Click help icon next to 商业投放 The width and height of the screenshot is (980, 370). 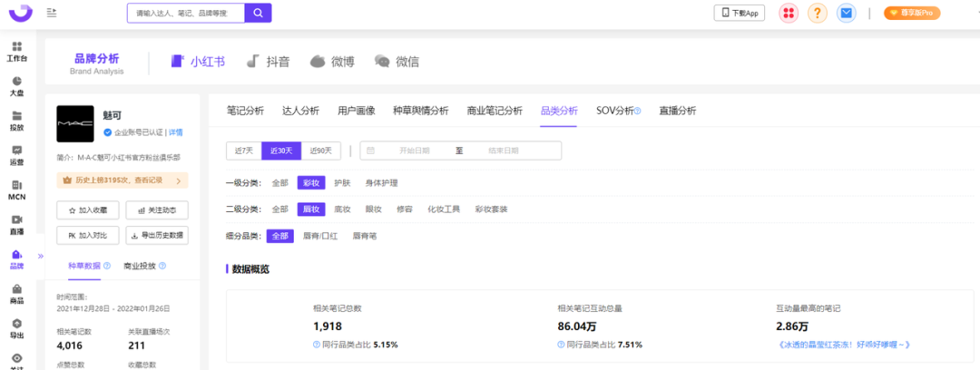tap(162, 266)
